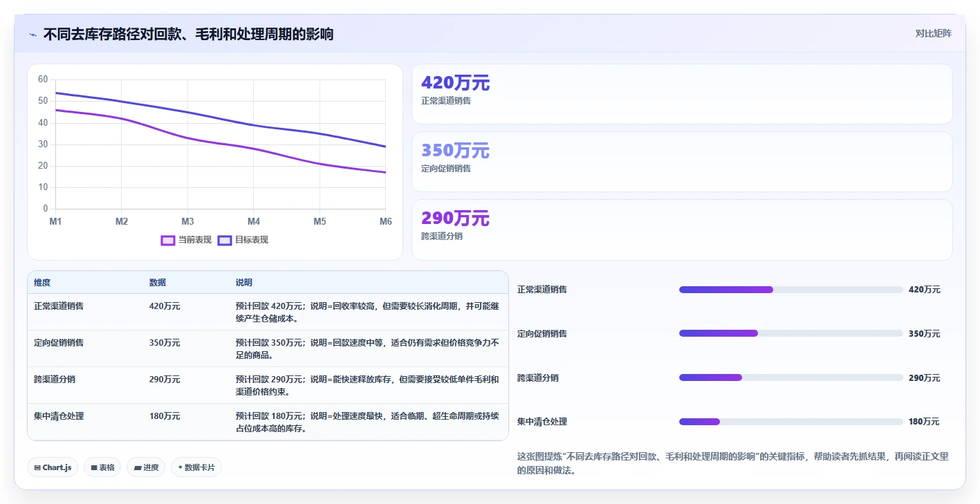This screenshot has width=980, height=504.
Task: Click the 集中清仓处理 progress bar
Action: (x=791, y=422)
